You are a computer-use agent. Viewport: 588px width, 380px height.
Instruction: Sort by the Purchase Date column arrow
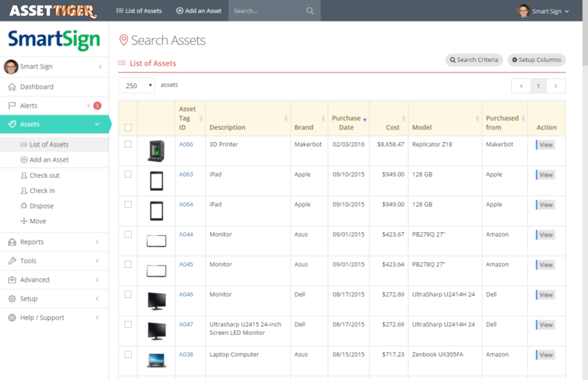pos(365,120)
